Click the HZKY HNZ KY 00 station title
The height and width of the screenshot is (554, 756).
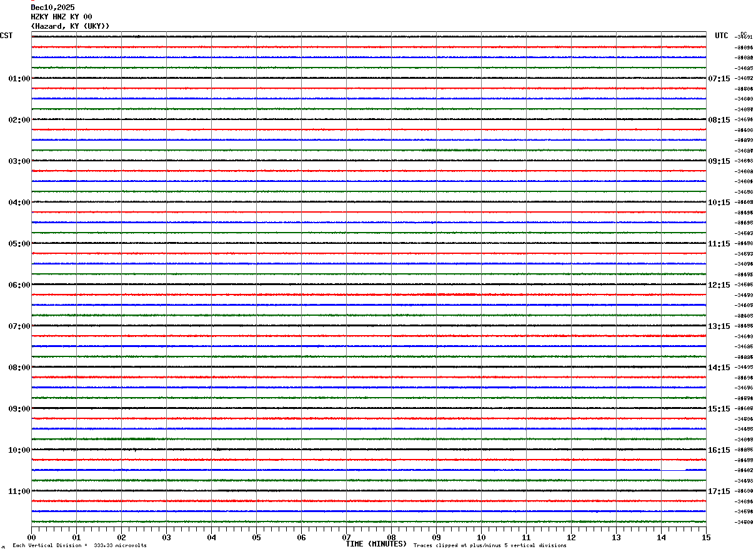[61, 17]
